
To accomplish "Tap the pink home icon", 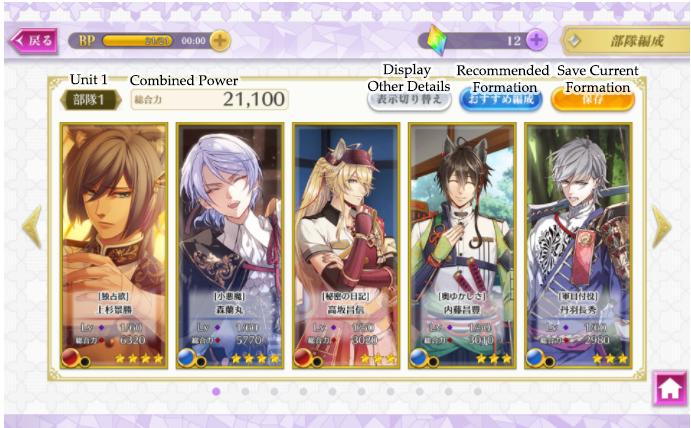I will [x=670, y=388].
